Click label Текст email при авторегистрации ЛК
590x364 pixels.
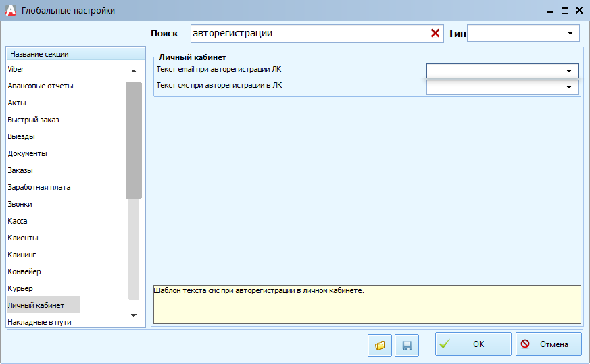[218, 69]
